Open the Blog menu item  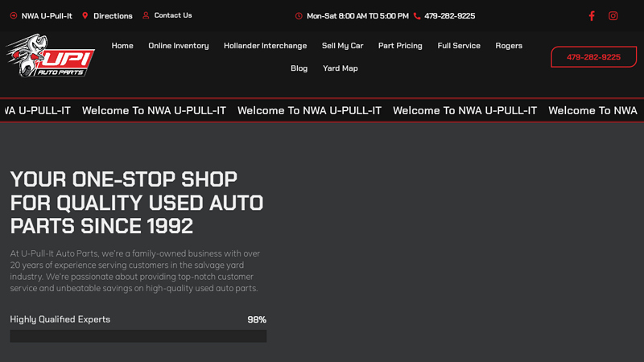pyautogui.click(x=299, y=68)
